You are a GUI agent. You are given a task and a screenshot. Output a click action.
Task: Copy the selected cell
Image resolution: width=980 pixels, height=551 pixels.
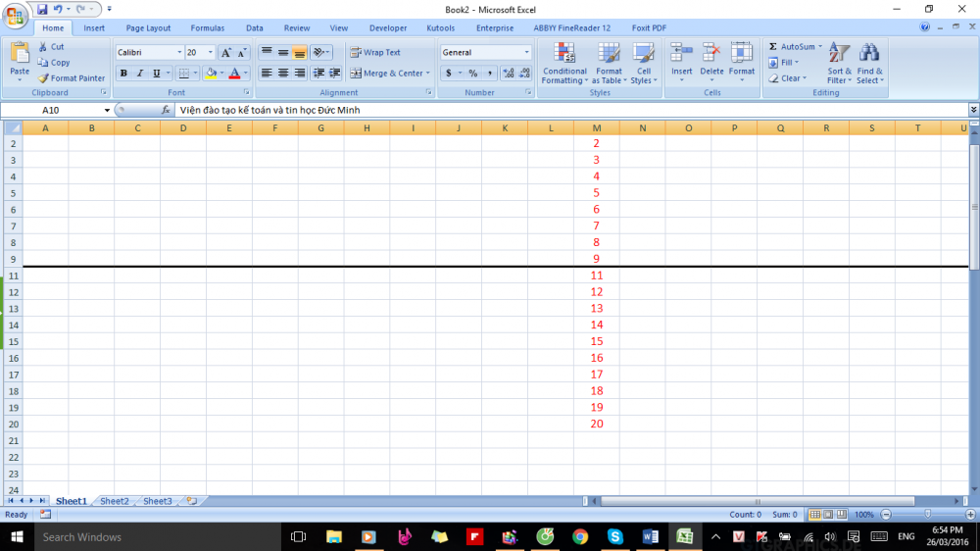click(54, 63)
